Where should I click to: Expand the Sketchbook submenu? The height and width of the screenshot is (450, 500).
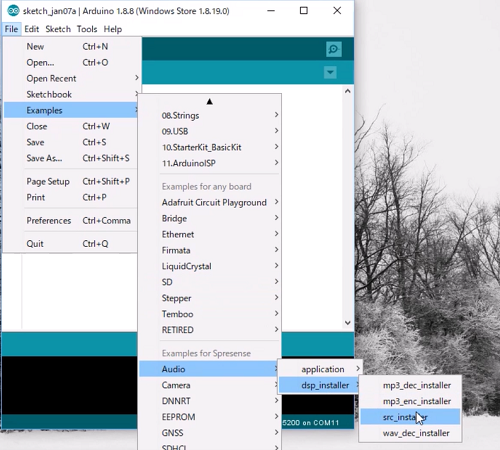pyautogui.click(x=71, y=94)
